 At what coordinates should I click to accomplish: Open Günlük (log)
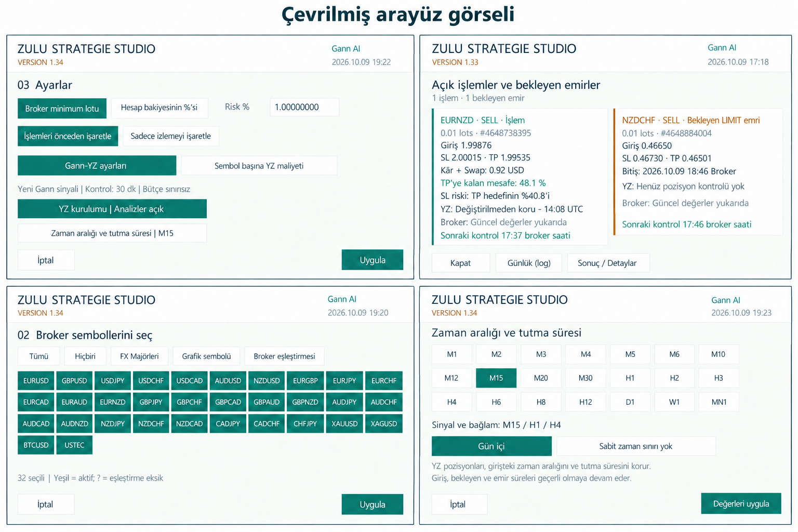tap(529, 263)
